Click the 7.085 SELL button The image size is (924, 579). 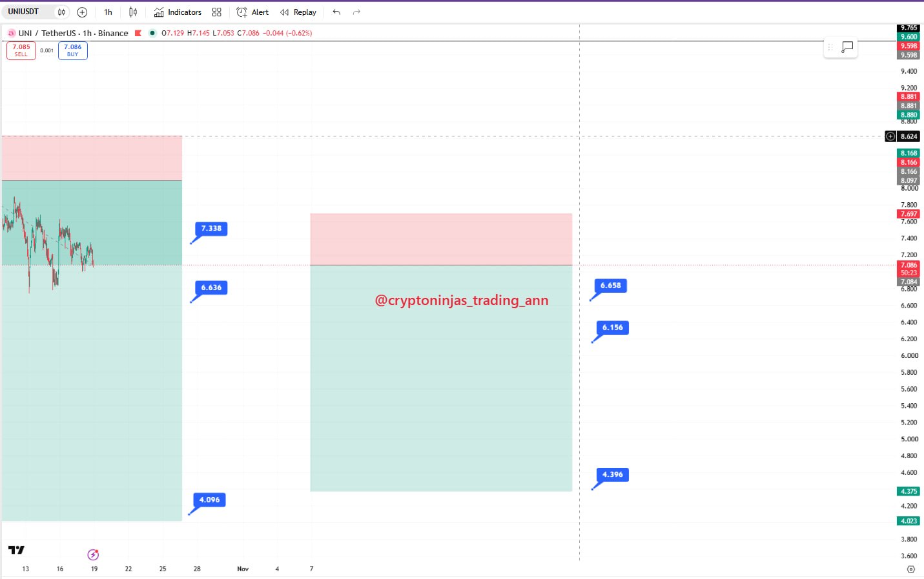tap(21, 50)
